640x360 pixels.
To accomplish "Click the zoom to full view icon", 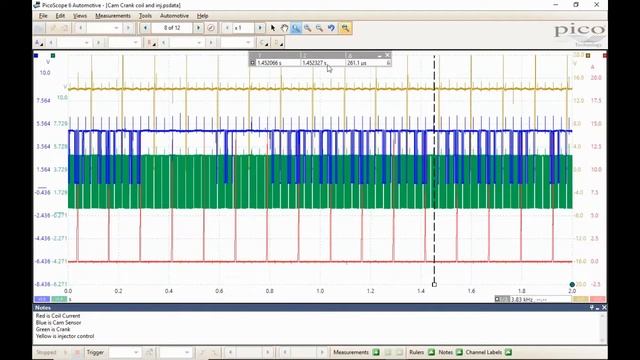I will (x=345, y=28).
